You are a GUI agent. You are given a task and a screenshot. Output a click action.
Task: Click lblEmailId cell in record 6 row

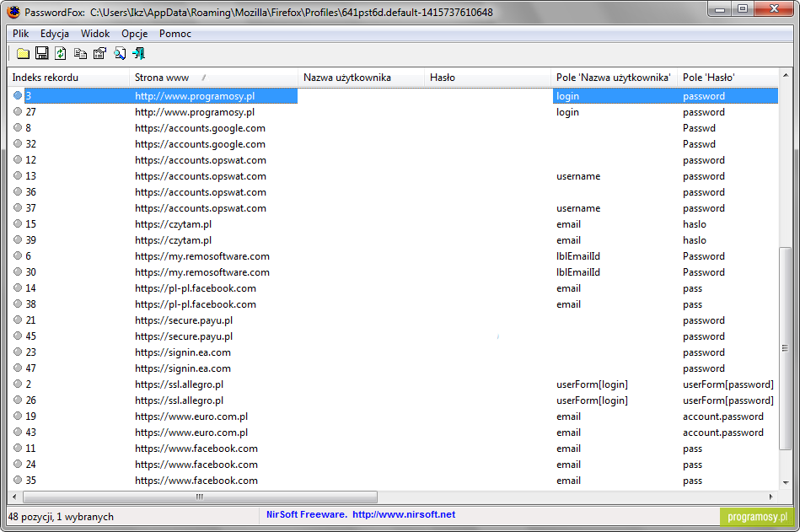tap(578, 256)
